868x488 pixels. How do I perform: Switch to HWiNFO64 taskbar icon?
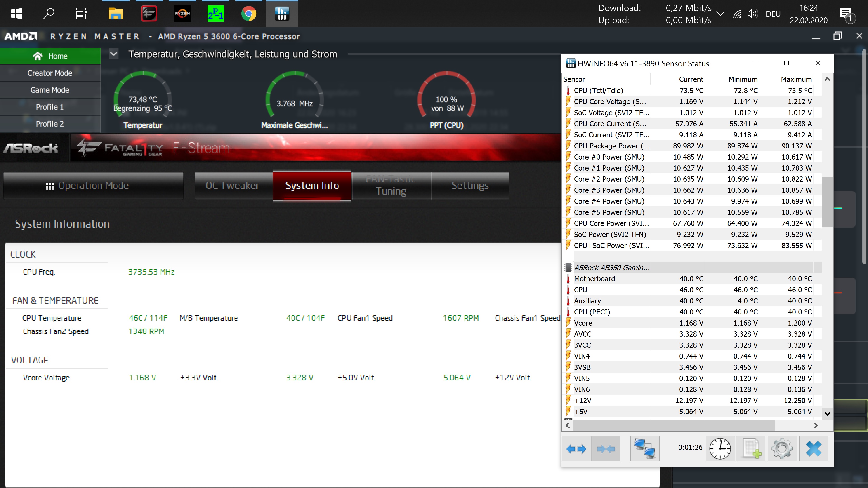pyautogui.click(x=282, y=14)
